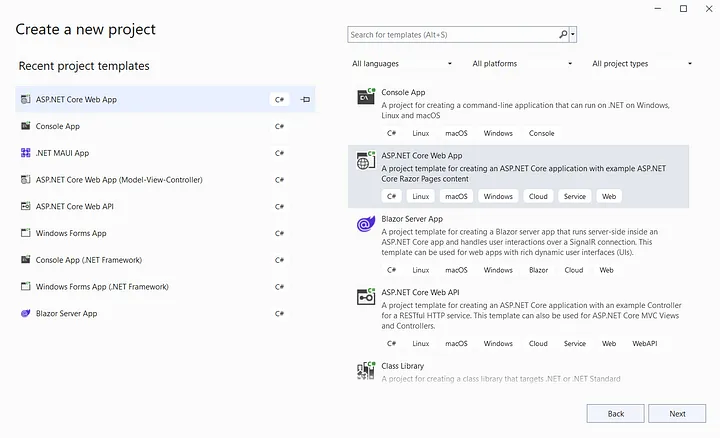Select ASP.NET Core Web App (Model-View-Controller) recent template
Screen dimensions: 720x438
pos(119,180)
